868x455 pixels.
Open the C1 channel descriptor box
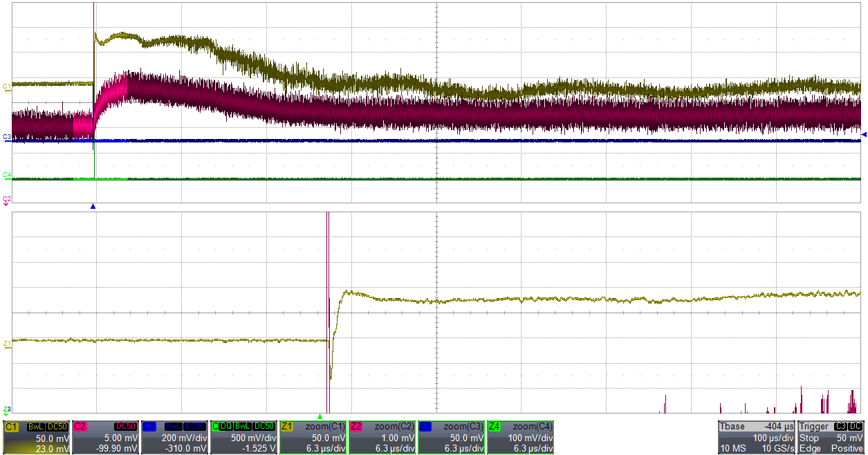36,437
